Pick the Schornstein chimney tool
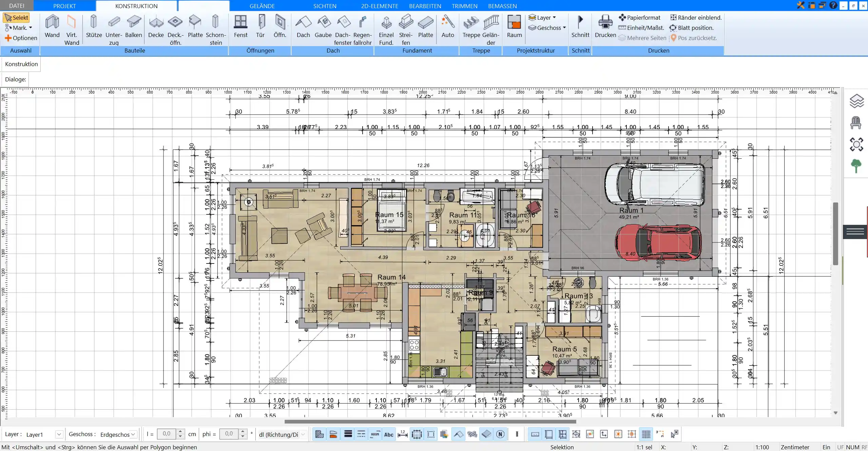The width and height of the screenshot is (868, 451). (x=216, y=30)
